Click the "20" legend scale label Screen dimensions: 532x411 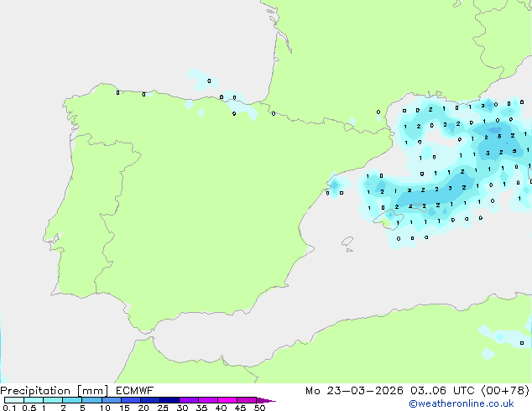[x=143, y=408]
